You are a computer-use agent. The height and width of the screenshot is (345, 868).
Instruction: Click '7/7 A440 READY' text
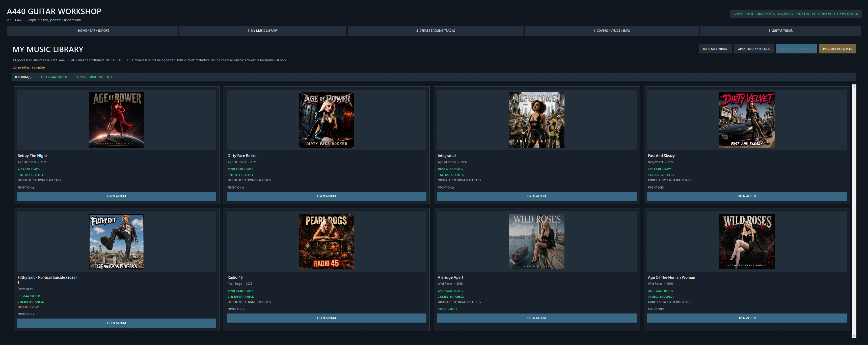click(29, 169)
